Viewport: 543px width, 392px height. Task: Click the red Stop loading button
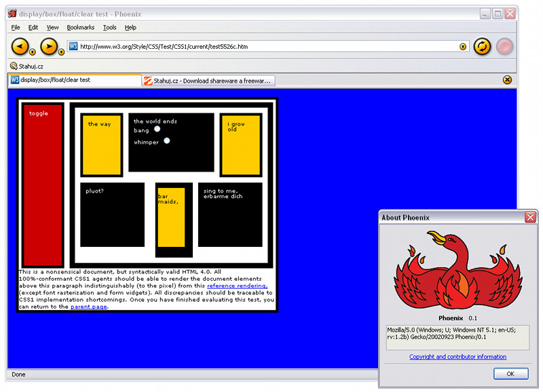504,46
